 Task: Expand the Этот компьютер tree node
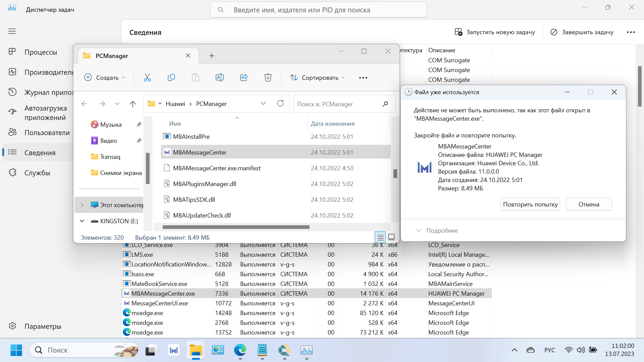point(82,205)
